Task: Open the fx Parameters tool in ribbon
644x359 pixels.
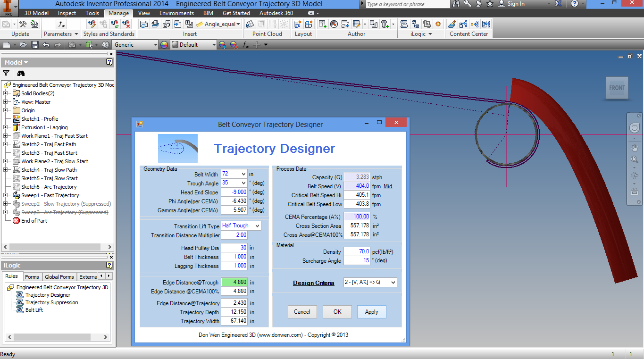Action: (x=61, y=24)
